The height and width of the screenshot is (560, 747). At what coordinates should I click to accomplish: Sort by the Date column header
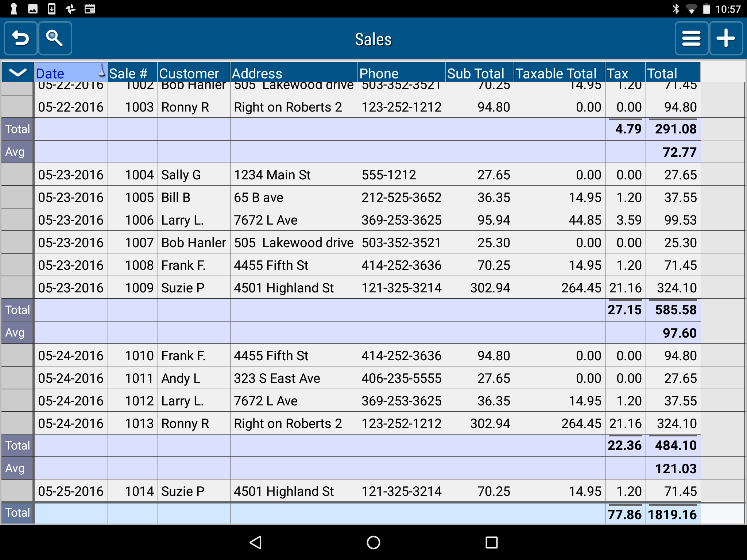[71, 72]
